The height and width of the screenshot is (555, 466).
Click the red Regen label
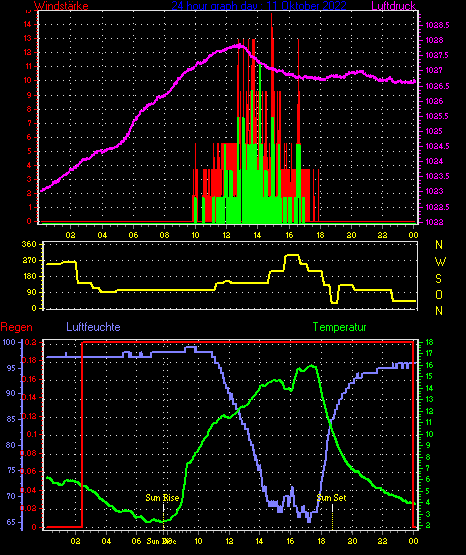pyautogui.click(x=16, y=327)
